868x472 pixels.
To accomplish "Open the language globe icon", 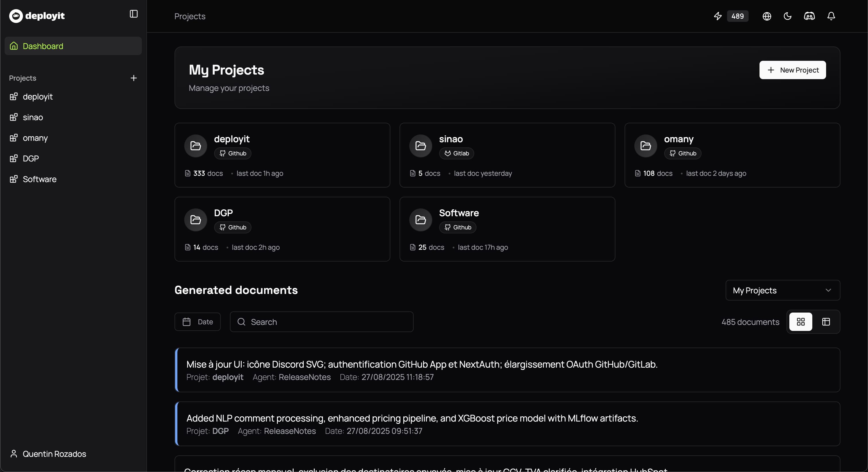I will pos(767,16).
